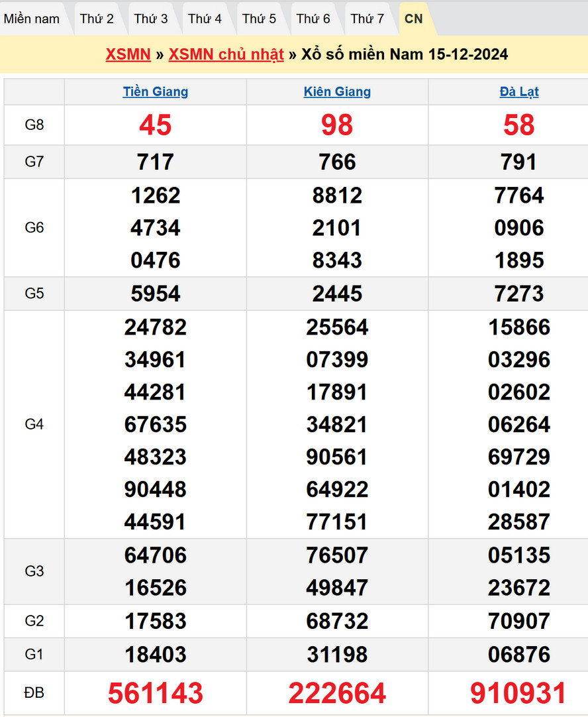Click Đà Lạt special prize 910931
The image size is (588, 717).
[x=518, y=693]
